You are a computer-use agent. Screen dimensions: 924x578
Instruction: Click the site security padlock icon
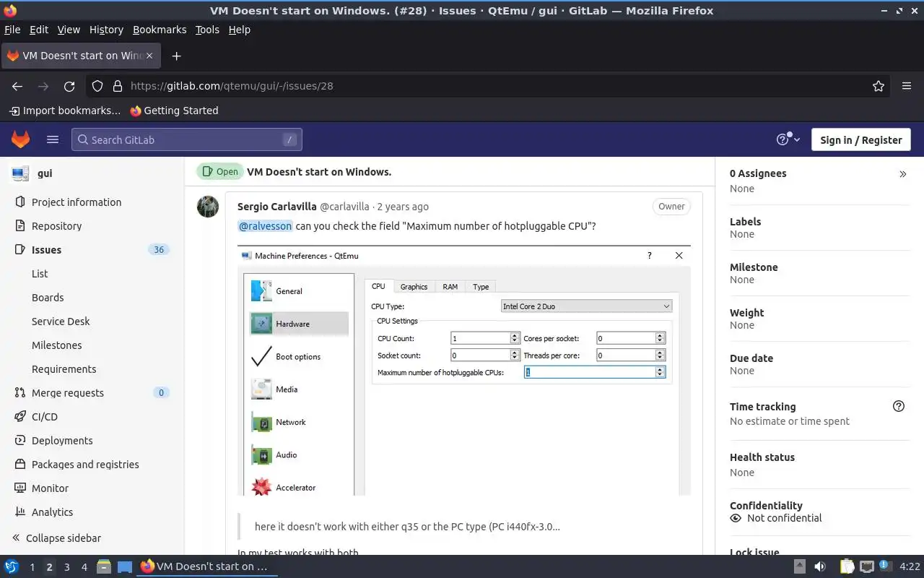click(x=118, y=86)
